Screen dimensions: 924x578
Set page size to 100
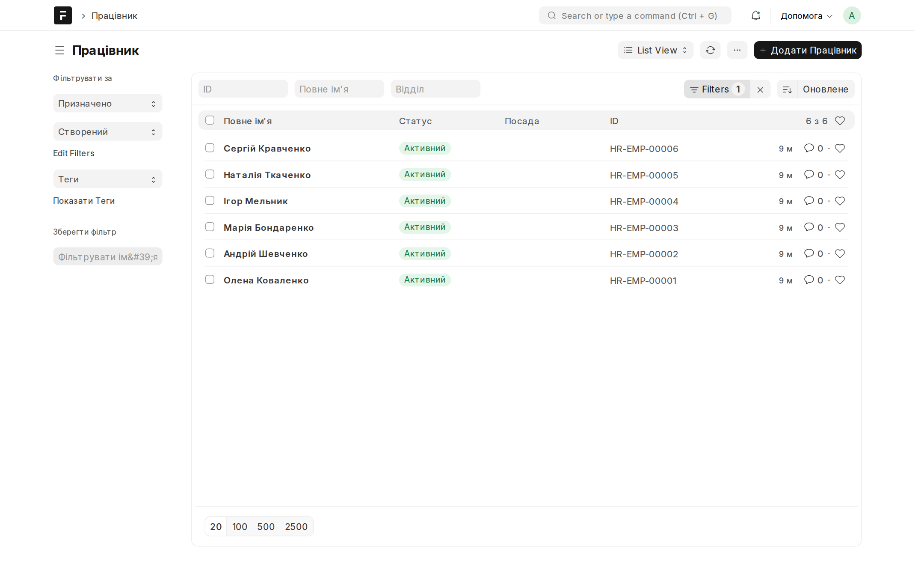240,527
